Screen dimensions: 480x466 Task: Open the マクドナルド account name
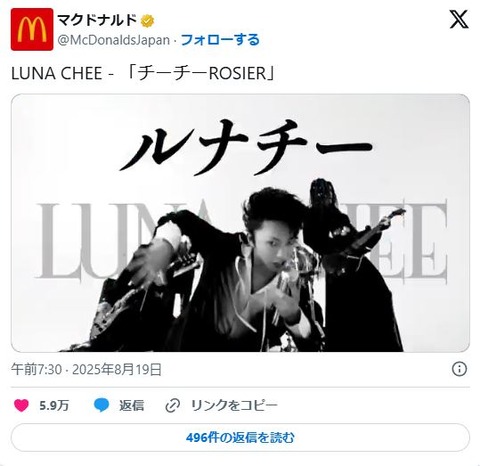97,21
